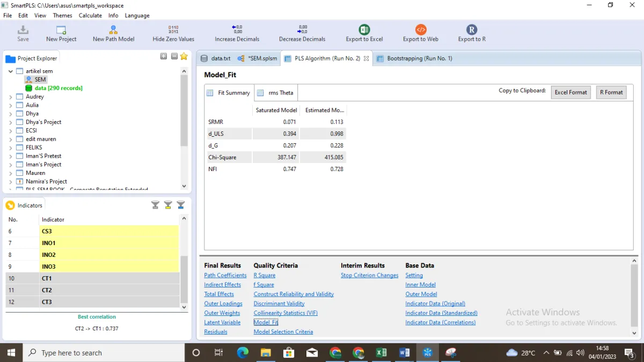Click the first filter icon in Indicators panel

click(x=155, y=205)
